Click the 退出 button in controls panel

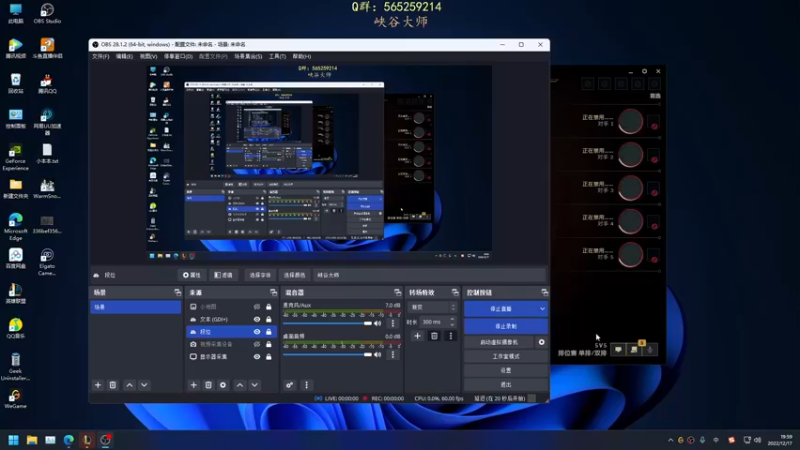[x=506, y=384]
